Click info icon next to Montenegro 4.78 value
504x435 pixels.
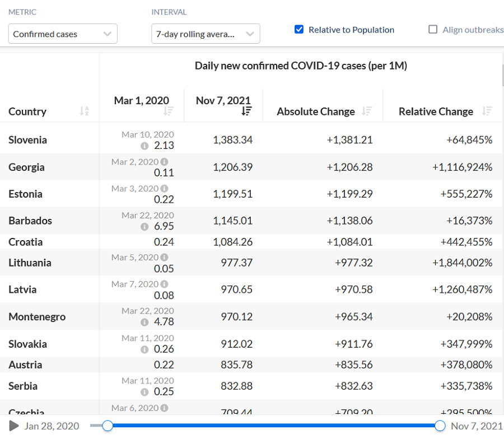pos(144,322)
